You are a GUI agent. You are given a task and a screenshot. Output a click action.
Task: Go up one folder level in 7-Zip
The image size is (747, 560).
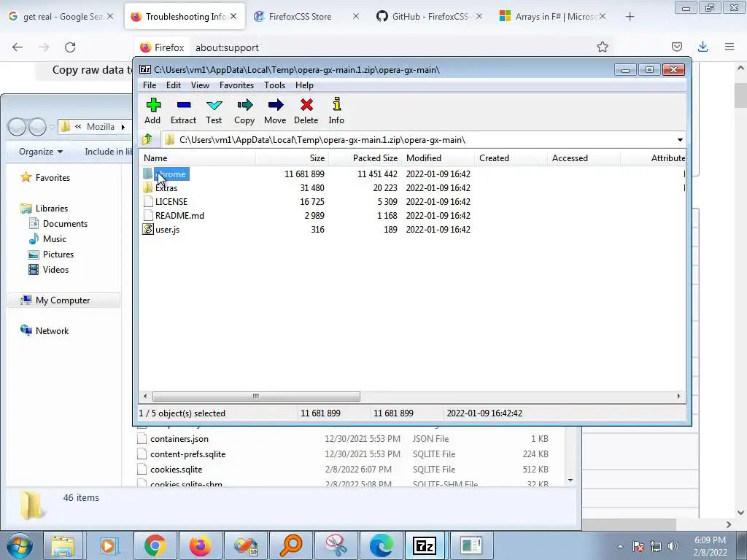coord(147,139)
